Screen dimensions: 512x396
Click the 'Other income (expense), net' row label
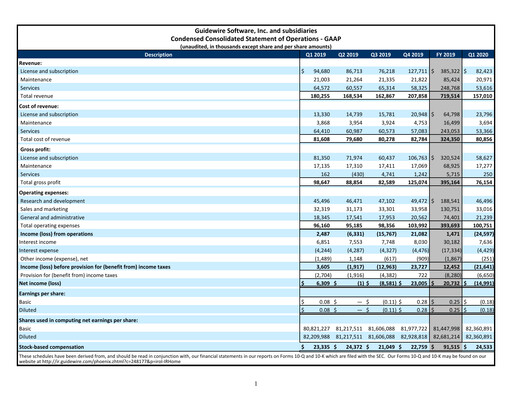pyautogui.click(x=54, y=259)
